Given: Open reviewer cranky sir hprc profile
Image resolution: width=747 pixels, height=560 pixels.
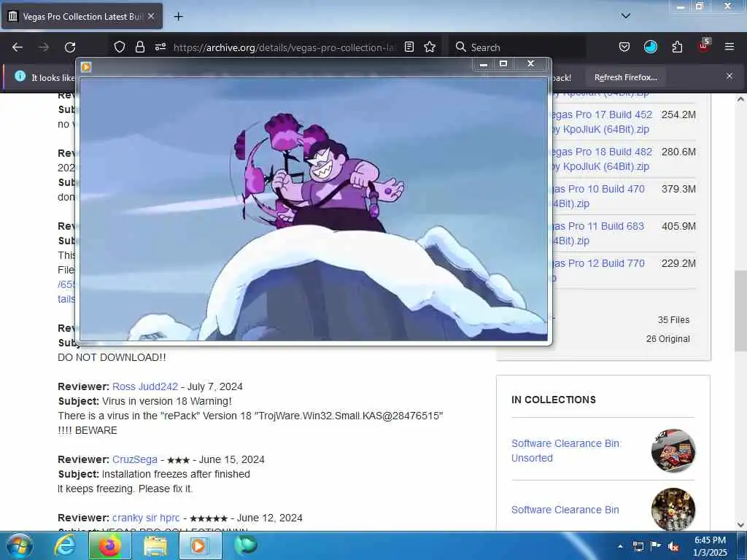Looking at the screenshot, I should tap(146, 518).
